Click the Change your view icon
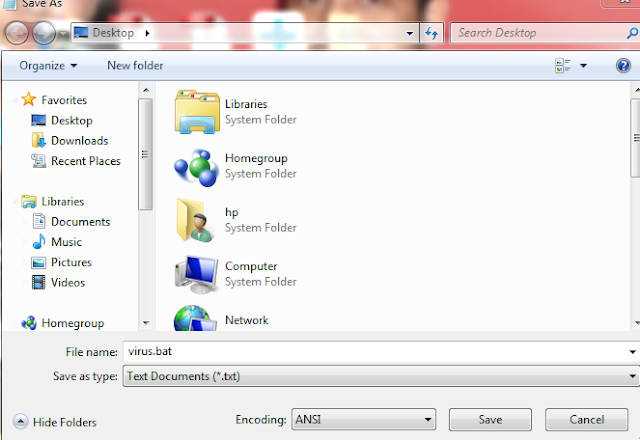Screen dimensions: 640x440 pos(563,66)
